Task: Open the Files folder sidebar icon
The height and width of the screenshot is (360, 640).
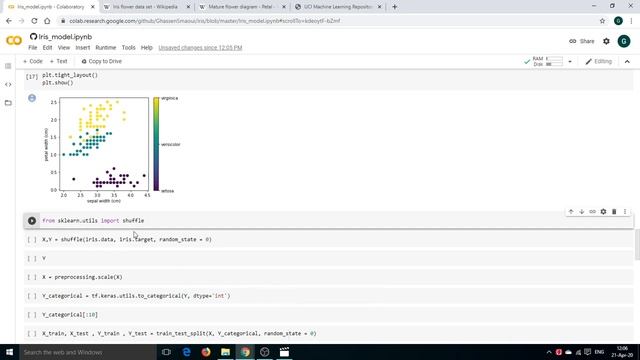Action: point(8,103)
